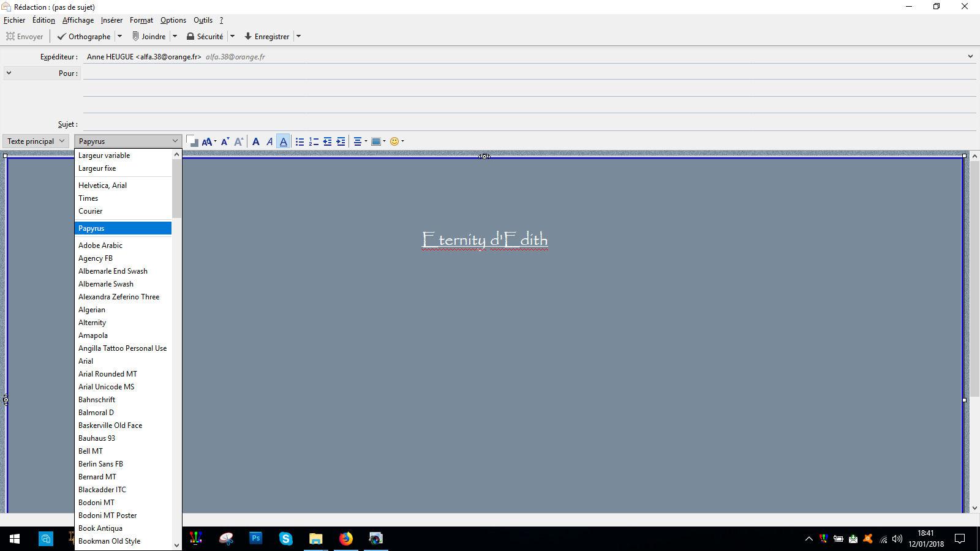
Task: Open the Affichage menu
Action: tap(78, 20)
